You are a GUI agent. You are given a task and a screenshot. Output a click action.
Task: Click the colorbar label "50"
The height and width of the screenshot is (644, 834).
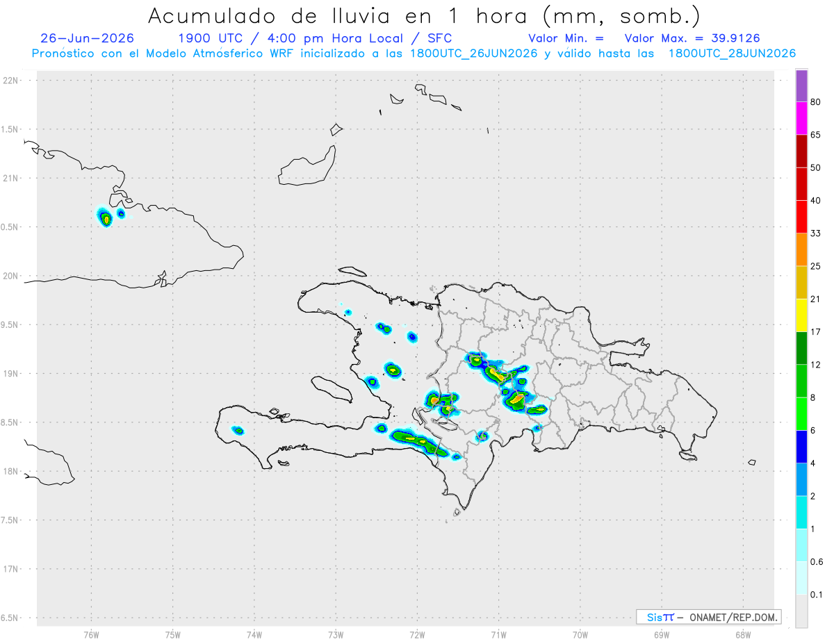coord(816,167)
